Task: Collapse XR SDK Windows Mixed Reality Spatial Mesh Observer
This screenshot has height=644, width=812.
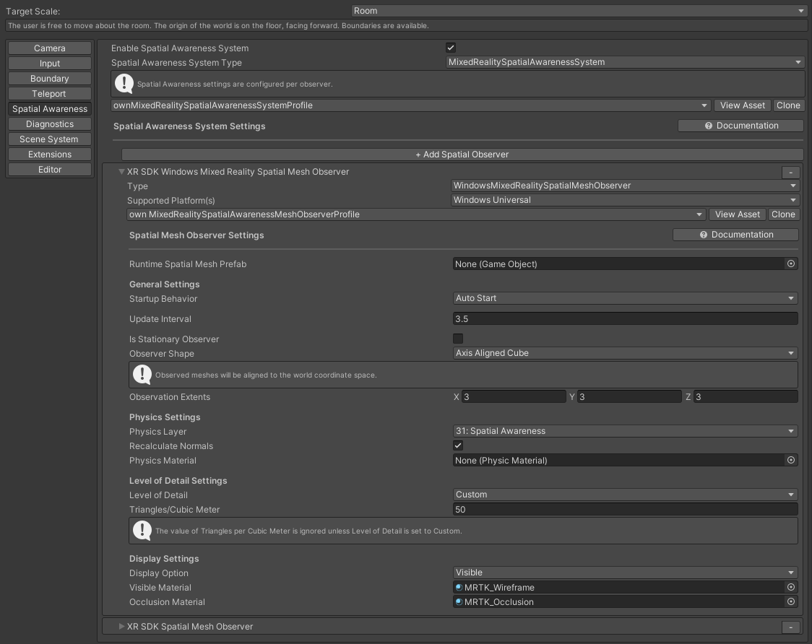Action: tap(121, 172)
